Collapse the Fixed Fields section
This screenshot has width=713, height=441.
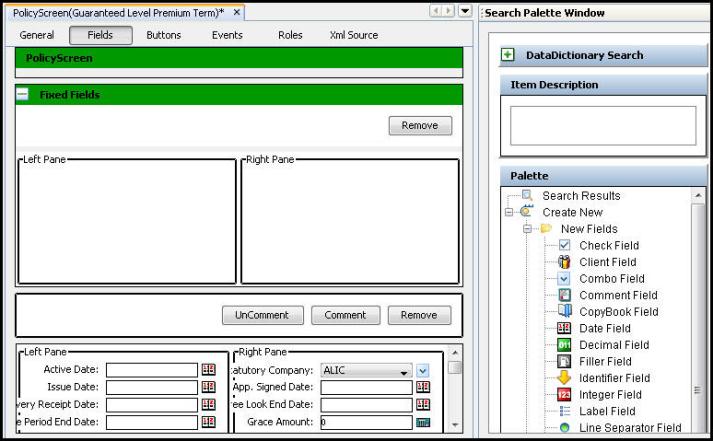[22, 95]
